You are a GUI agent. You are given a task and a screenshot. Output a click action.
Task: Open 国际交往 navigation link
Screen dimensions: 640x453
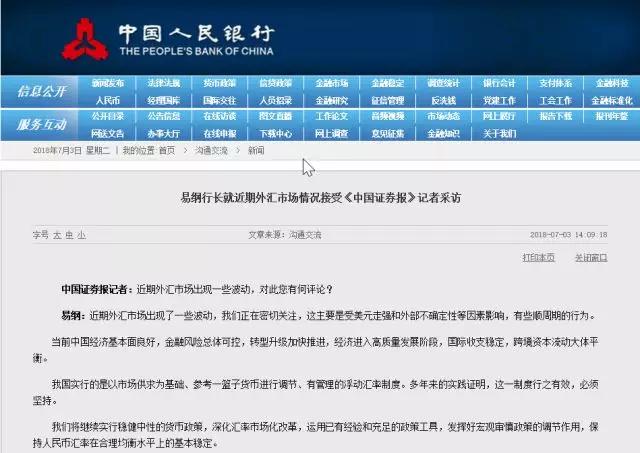[220, 100]
